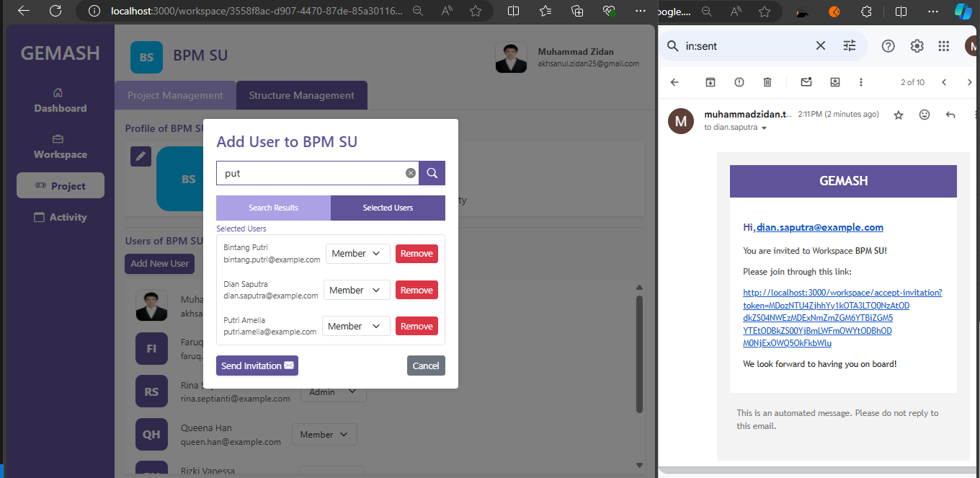Image resolution: width=980 pixels, height=478 pixels.
Task: Star the email from muhammadzidan
Action: (899, 115)
